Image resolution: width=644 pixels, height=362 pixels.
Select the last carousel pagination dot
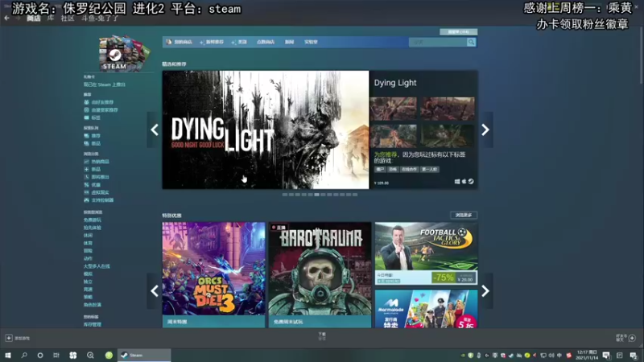click(355, 195)
